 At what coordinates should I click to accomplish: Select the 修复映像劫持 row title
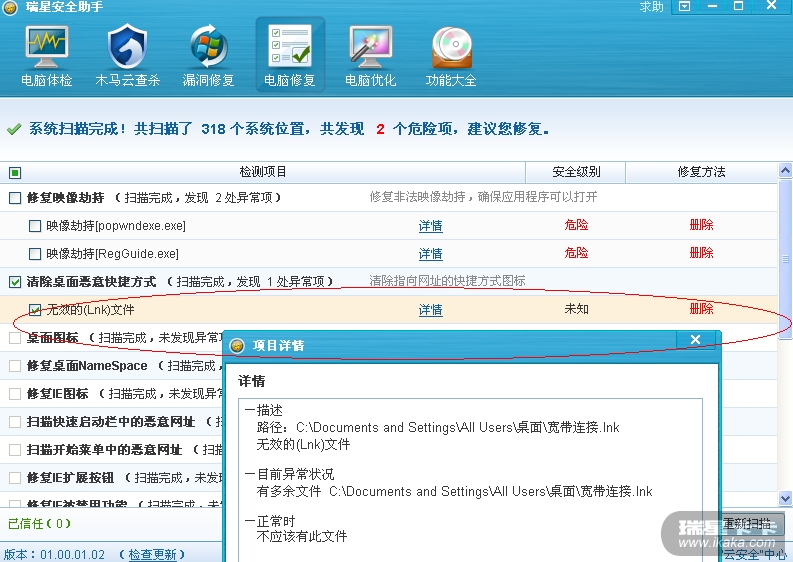click(x=66, y=197)
